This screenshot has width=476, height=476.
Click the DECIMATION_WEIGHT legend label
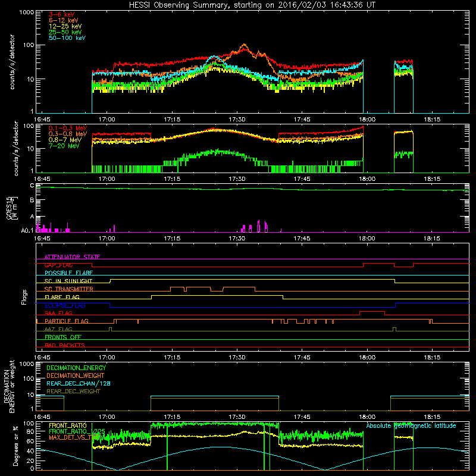click(x=76, y=375)
